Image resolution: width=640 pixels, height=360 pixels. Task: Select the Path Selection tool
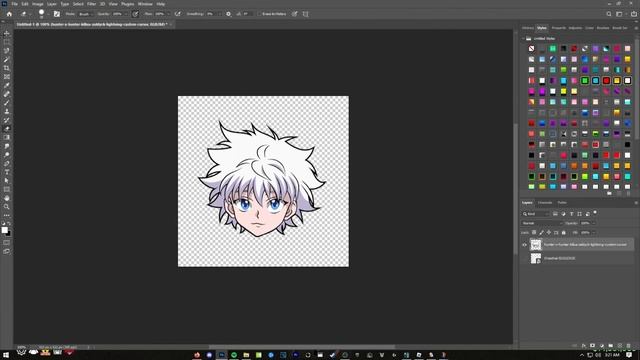pyautogui.click(x=7, y=180)
